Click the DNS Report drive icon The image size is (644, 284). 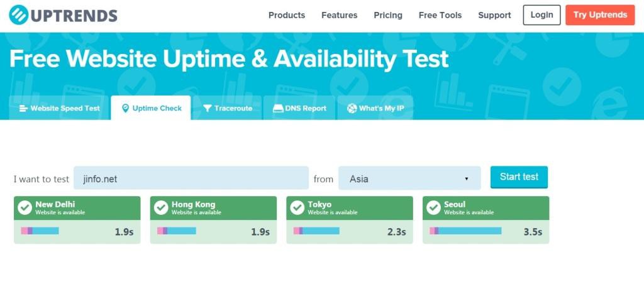tap(278, 108)
